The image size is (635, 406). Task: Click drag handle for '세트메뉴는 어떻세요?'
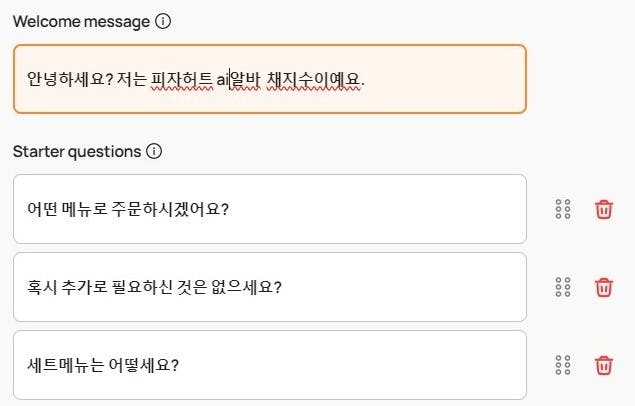562,365
